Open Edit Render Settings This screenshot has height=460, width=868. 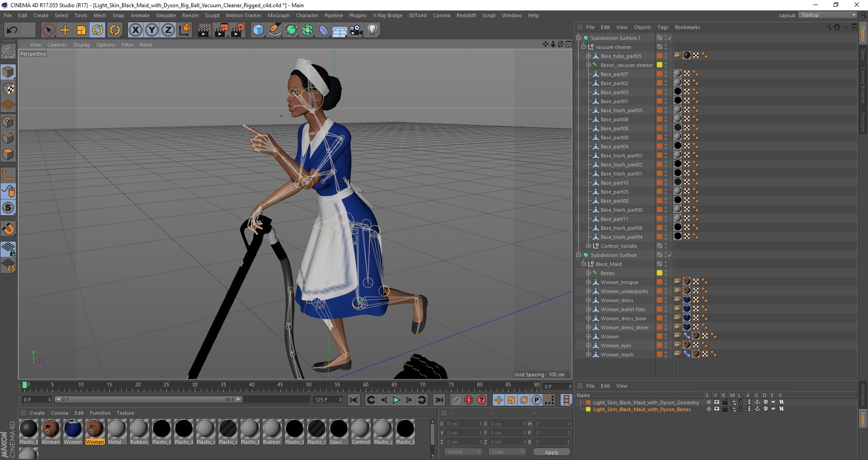(x=238, y=30)
